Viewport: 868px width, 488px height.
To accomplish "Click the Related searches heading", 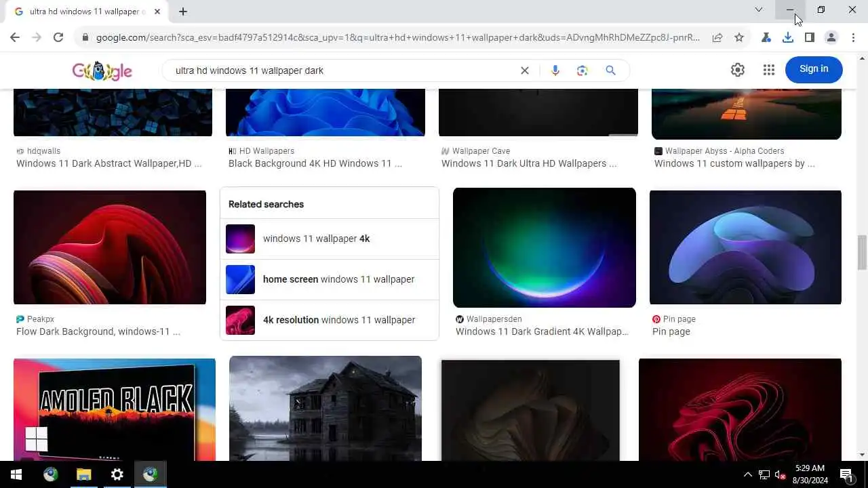I will (266, 204).
